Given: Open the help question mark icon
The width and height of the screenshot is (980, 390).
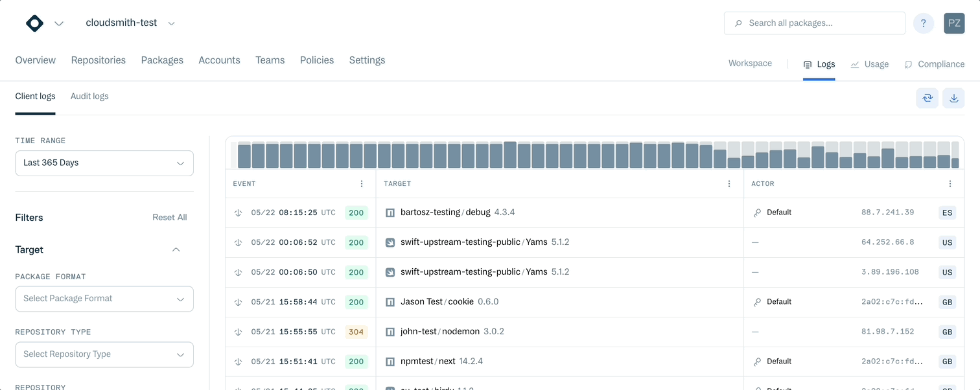Looking at the screenshot, I should [x=923, y=23].
